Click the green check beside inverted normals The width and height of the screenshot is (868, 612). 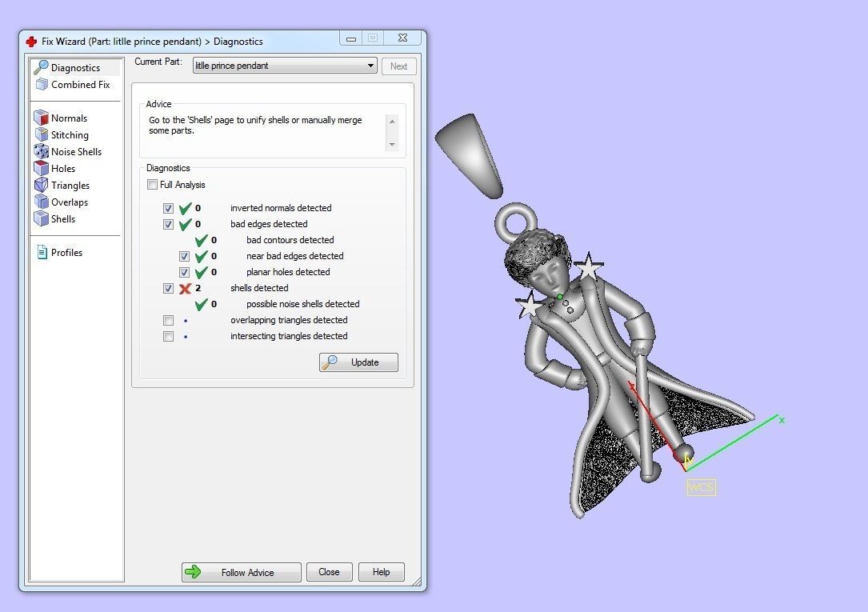185,208
